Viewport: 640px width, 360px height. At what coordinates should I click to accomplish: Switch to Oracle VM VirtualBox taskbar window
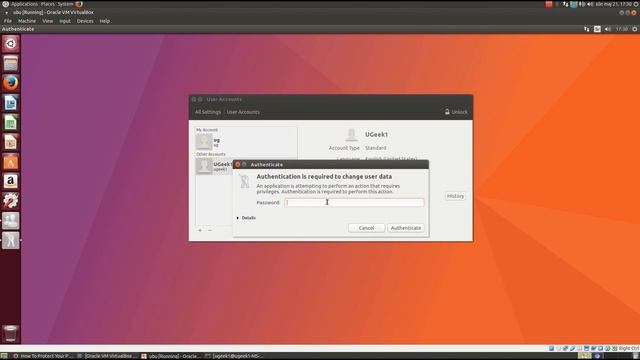click(x=108, y=356)
